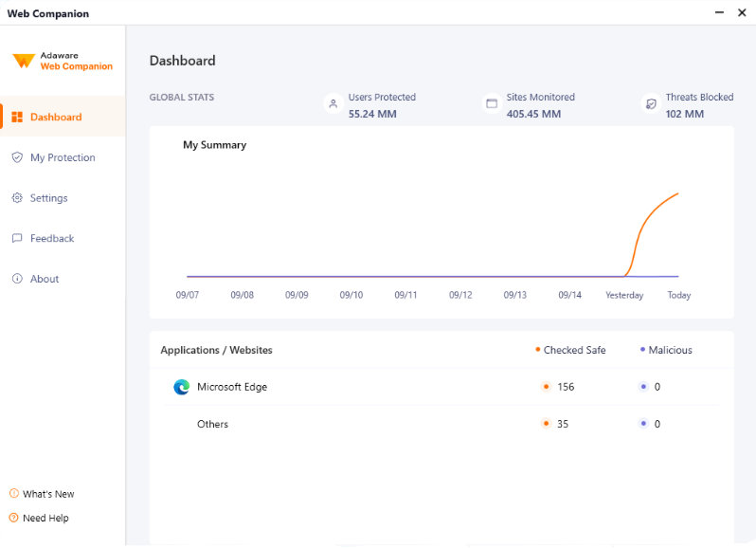Click the Adaware Web Companion logo
This screenshot has width=756, height=548.
tap(63, 61)
